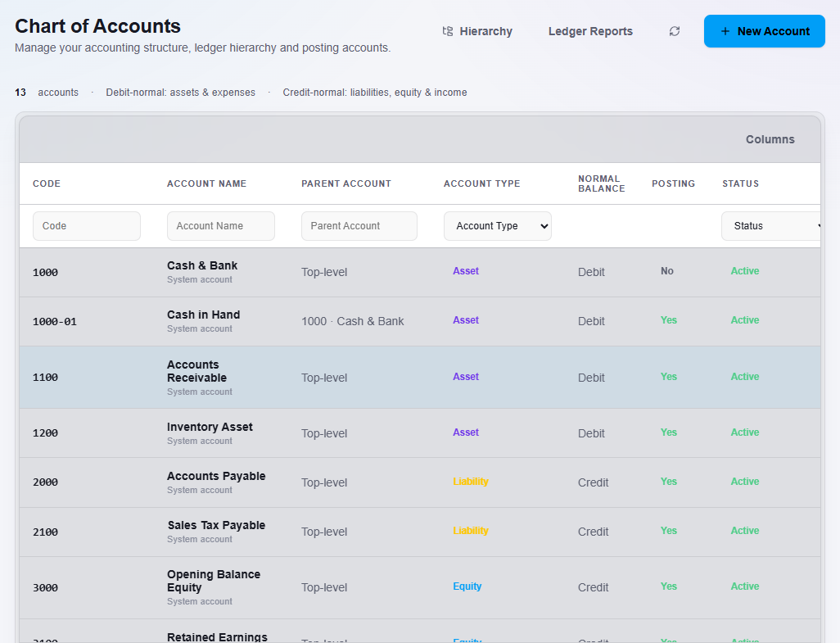Click account code 2000
Image resolution: width=840 pixels, height=643 pixels.
(45, 482)
